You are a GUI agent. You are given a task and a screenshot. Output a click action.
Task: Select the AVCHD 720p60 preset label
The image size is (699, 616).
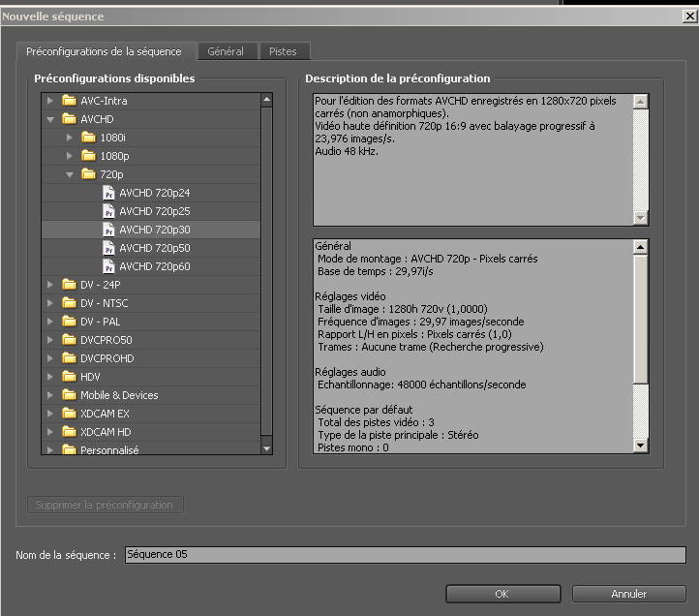pyautogui.click(x=155, y=266)
